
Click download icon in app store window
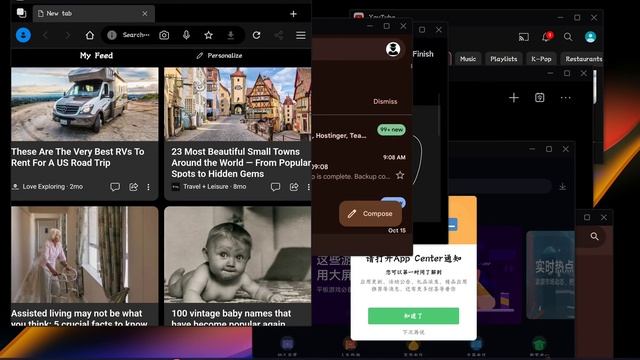(562, 187)
